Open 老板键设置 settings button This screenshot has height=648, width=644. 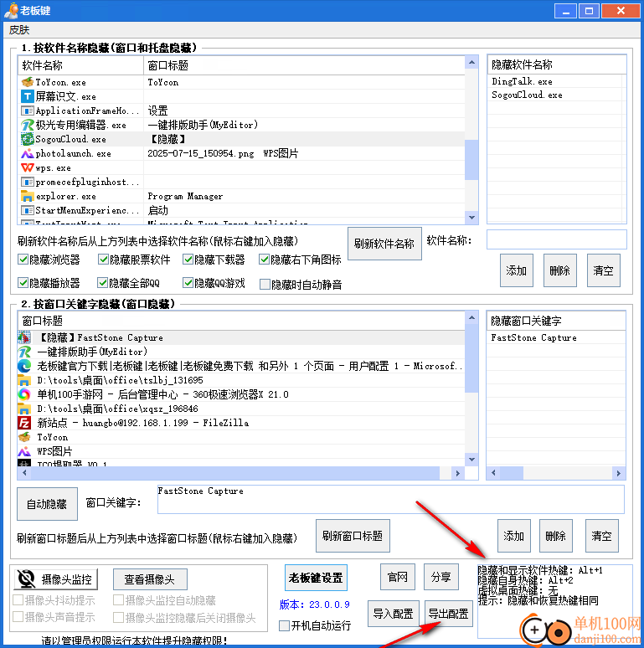tap(316, 578)
